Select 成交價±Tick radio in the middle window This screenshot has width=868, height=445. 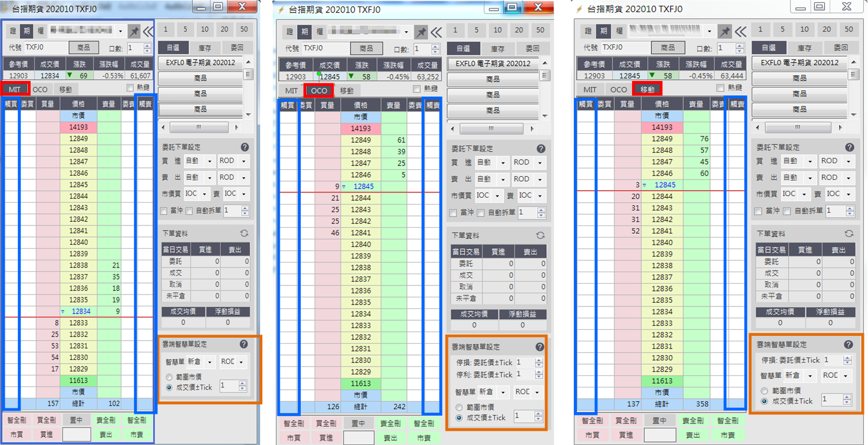click(460, 418)
